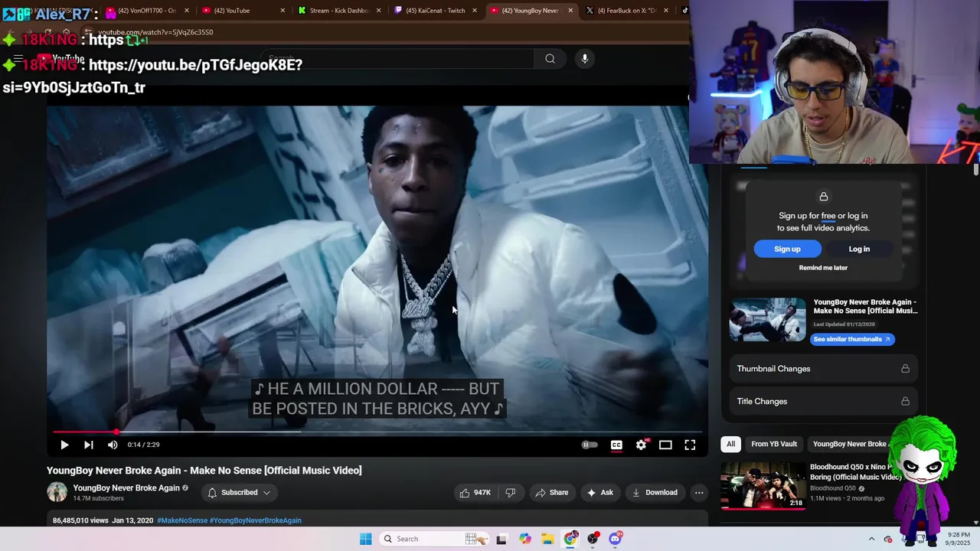Click the browser address bar URL
980x551 pixels.
155,32
